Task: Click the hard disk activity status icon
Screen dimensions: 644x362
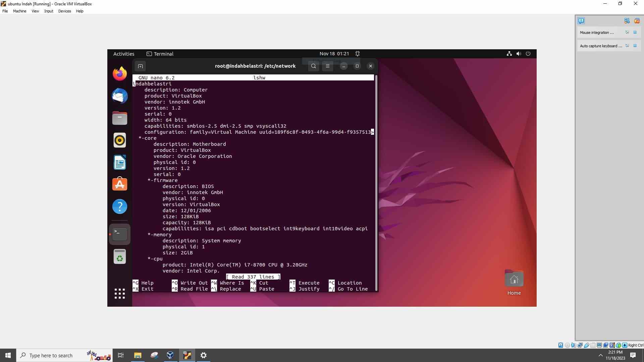Action: pos(561,345)
